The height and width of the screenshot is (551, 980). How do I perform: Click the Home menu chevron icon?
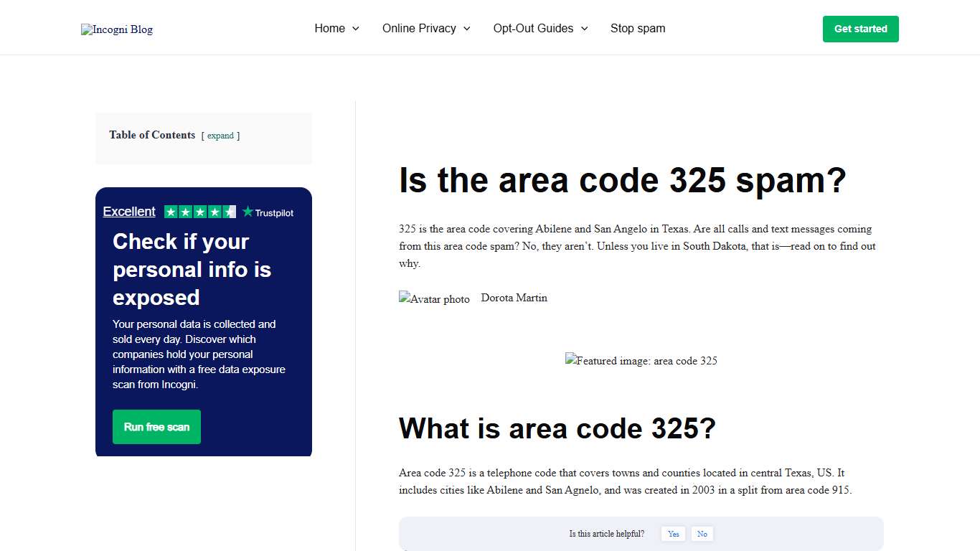tap(356, 29)
